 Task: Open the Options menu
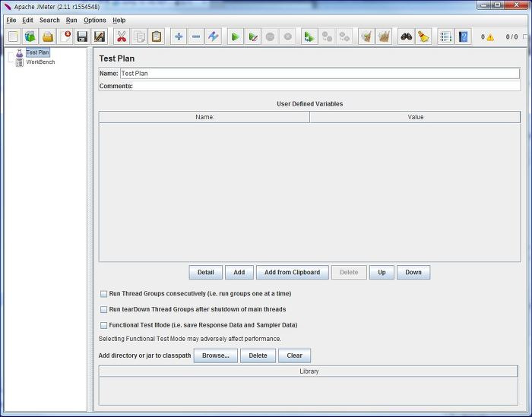pos(95,21)
